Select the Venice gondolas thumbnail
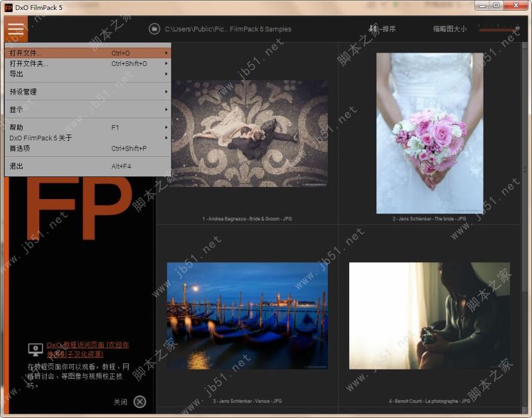 [x=247, y=315]
